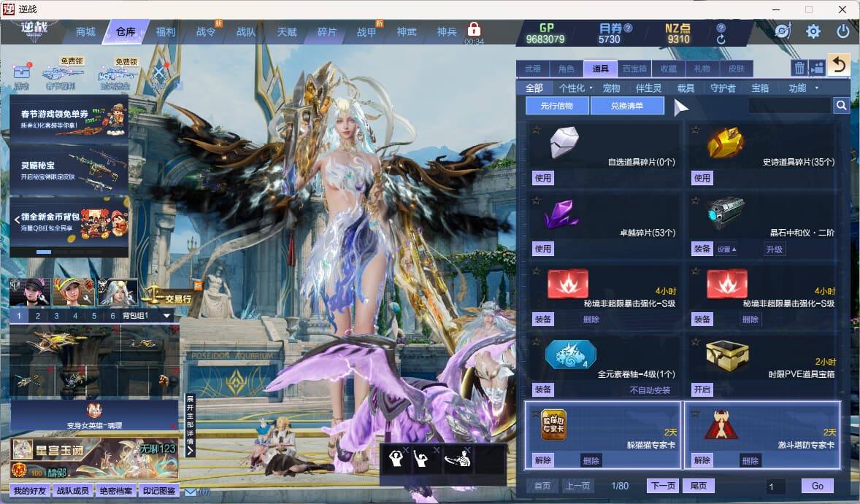Image resolution: width=860 pixels, height=504 pixels.
Task: Click the trash can delete icon
Action: tap(799, 68)
